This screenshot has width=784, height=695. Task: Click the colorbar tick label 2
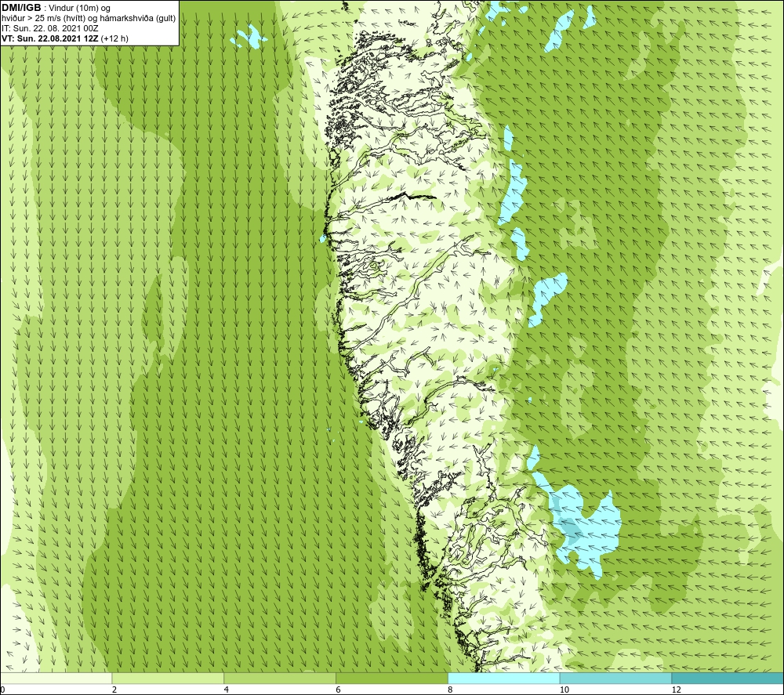point(114,690)
